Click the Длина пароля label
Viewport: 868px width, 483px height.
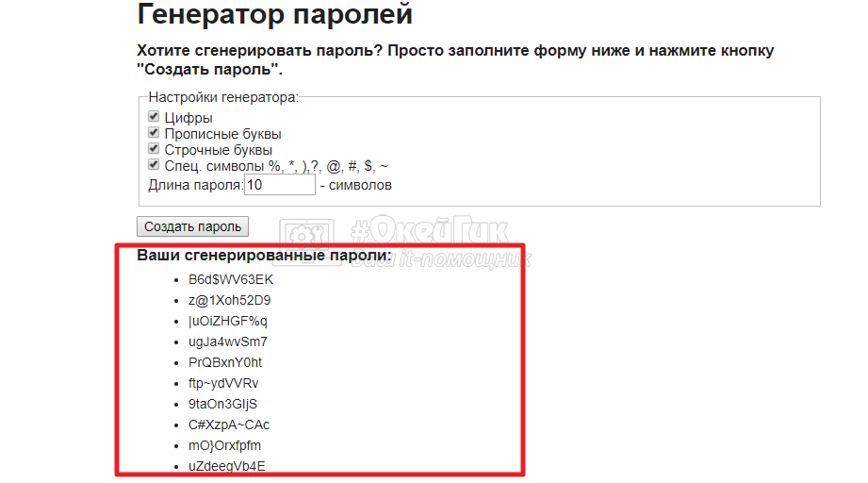(x=195, y=185)
